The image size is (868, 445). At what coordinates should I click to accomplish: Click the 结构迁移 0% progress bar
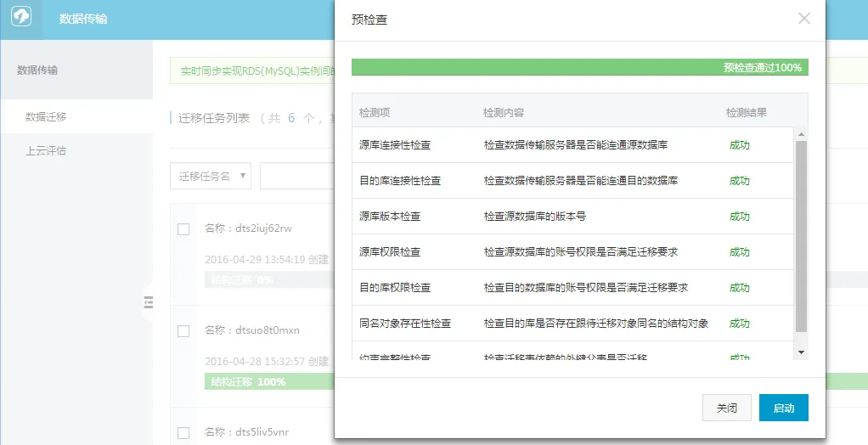pos(269,279)
